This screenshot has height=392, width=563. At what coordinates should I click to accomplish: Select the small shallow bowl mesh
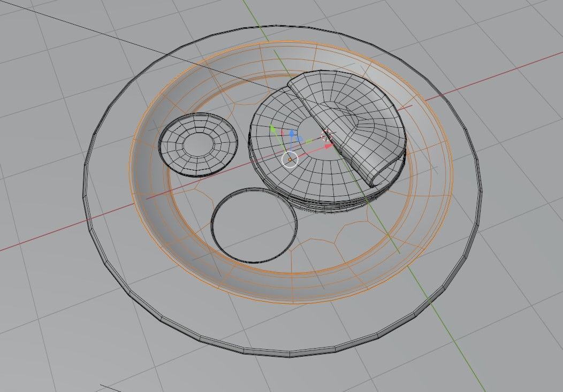(x=198, y=144)
